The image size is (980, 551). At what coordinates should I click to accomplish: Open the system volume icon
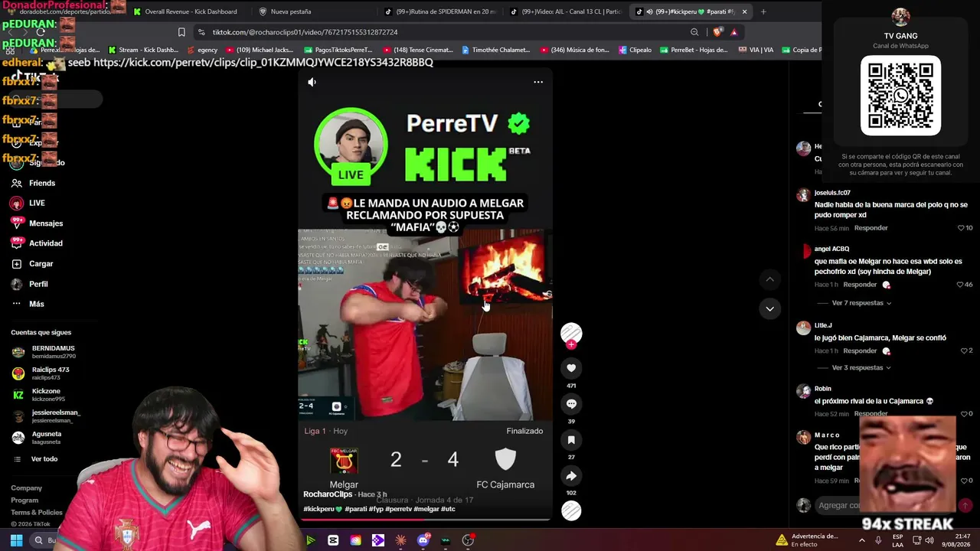(929, 540)
